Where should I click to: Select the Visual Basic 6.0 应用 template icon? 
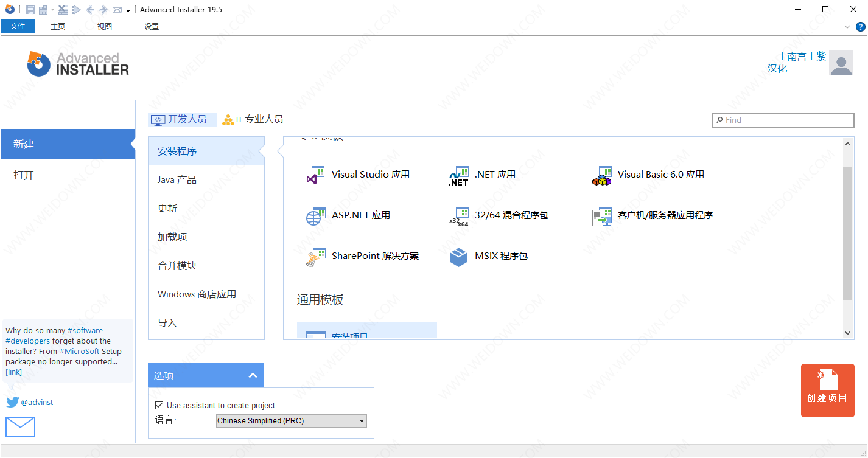[602, 176]
